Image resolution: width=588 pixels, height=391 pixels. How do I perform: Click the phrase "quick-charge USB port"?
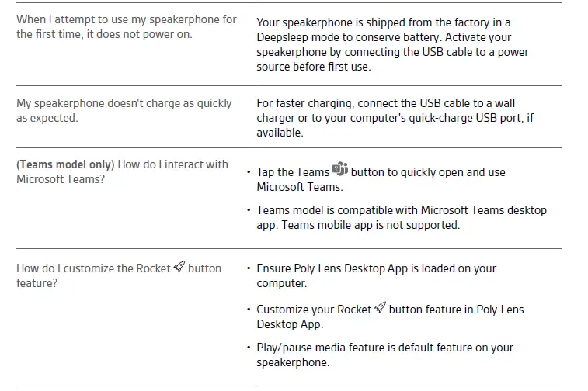pyautogui.click(x=455, y=118)
